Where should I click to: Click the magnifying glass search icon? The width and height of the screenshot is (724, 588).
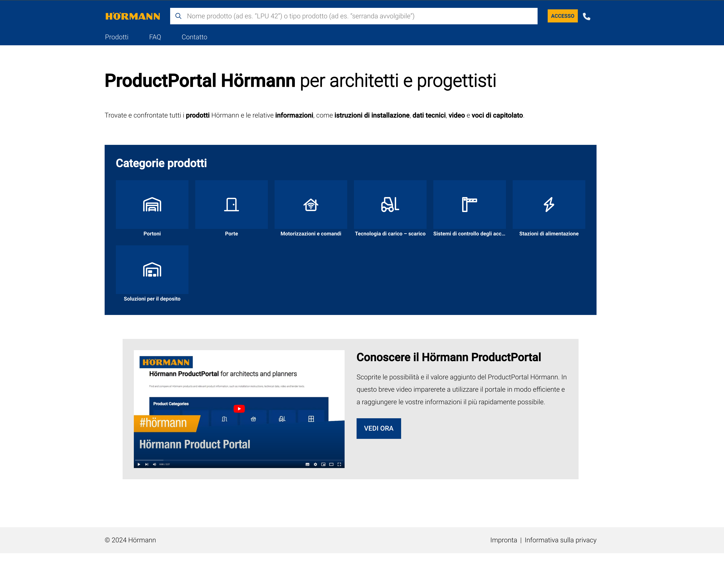(x=178, y=16)
